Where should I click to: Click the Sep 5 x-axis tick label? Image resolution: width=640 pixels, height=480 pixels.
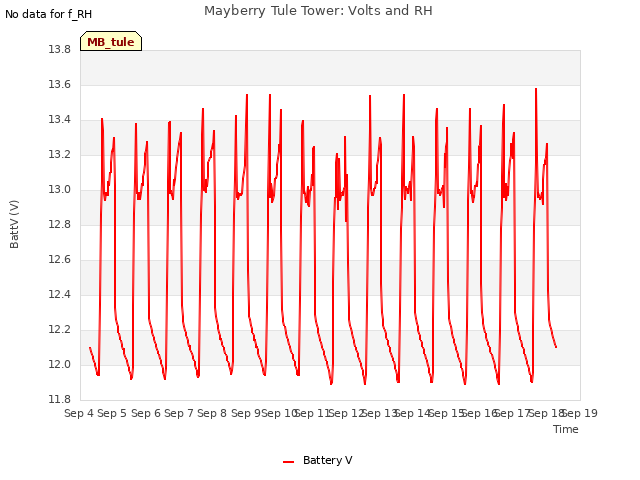tap(112, 413)
